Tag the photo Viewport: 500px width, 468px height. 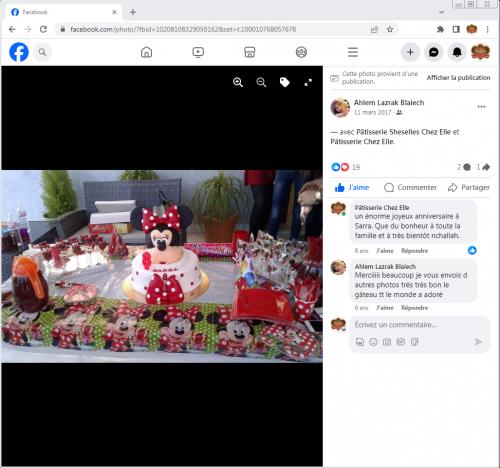[x=285, y=82]
